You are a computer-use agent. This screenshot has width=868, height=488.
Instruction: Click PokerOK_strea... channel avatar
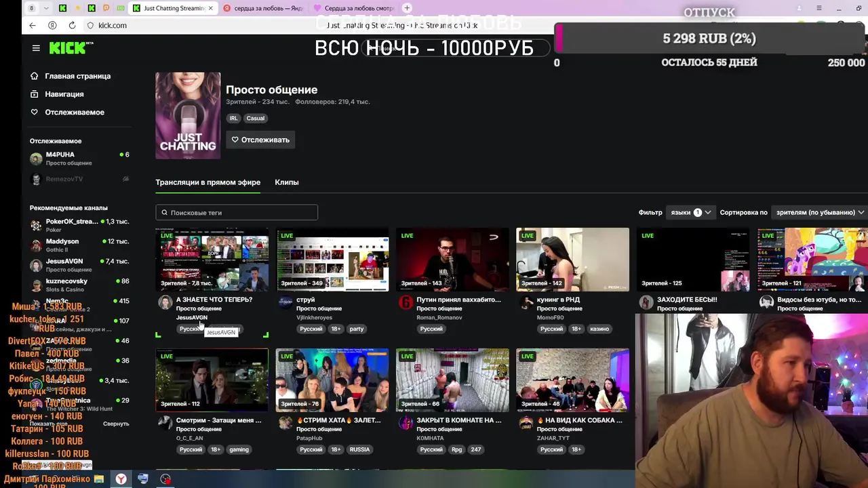[x=36, y=225]
